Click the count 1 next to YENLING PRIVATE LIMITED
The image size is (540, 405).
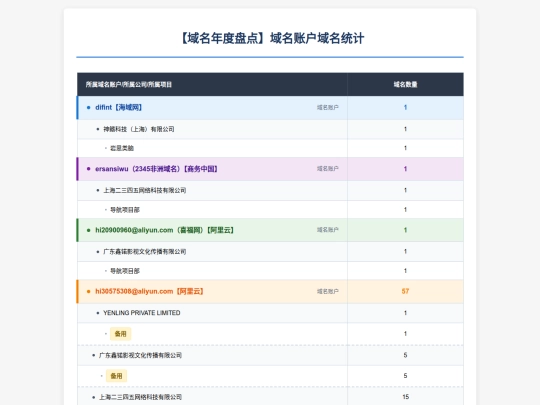(405, 313)
